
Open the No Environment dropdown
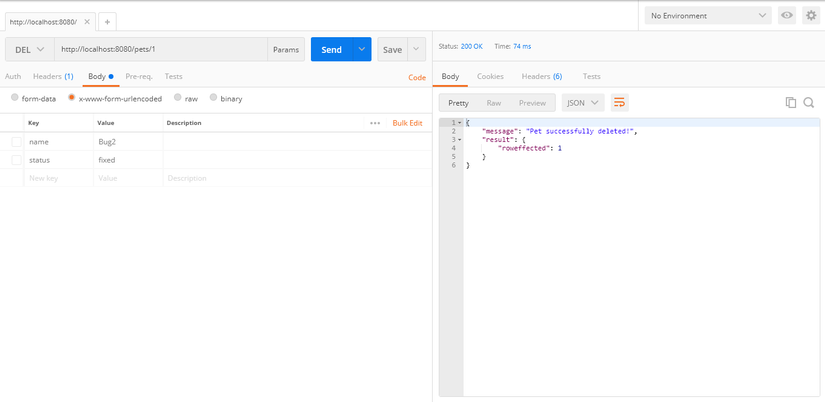point(708,16)
